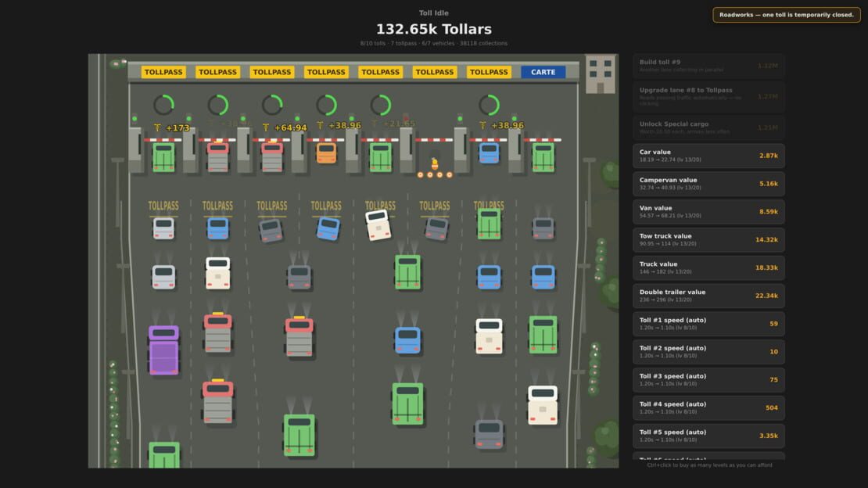Click the blue CARTE sign
The image size is (868, 488).
(x=543, y=72)
